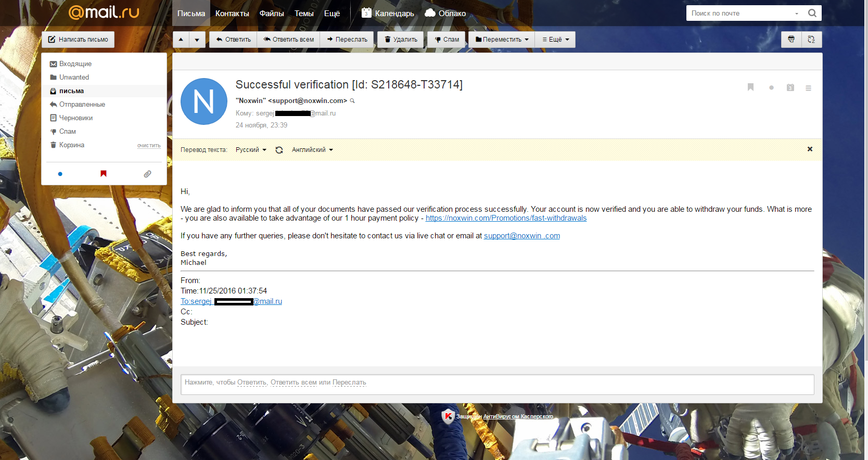The height and width of the screenshot is (460, 868).
Task: Click Ответить reply button
Action: pos(233,40)
